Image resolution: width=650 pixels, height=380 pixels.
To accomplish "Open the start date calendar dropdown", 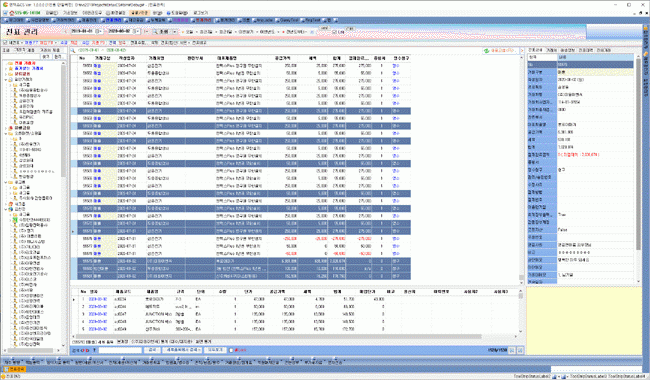I will tap(98, 31).
